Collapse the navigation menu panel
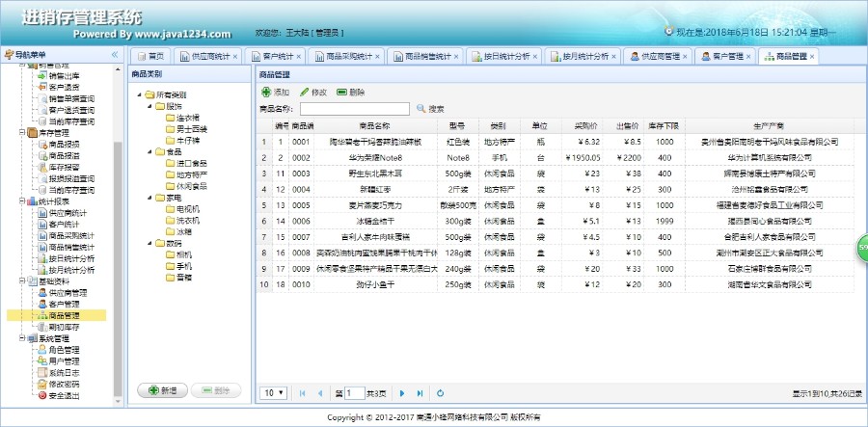Viewport: 868px width, 427px height. click(x=115, y=55)
